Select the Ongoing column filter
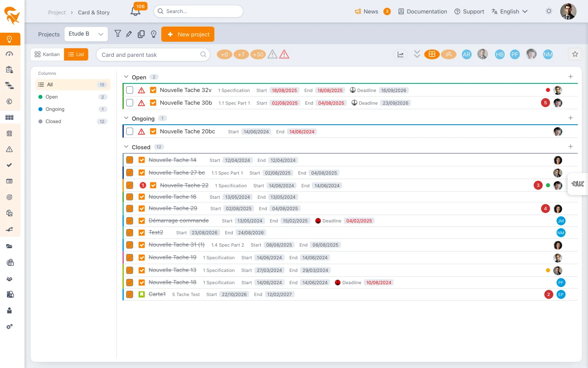588x368 pixels. 73,109
